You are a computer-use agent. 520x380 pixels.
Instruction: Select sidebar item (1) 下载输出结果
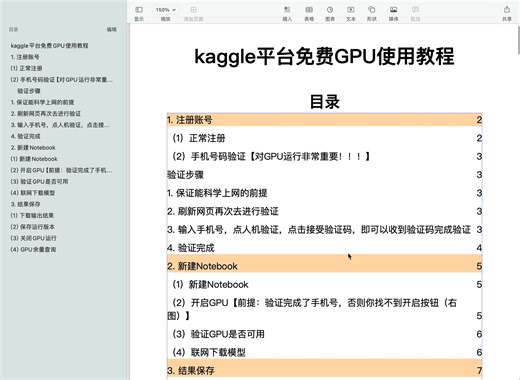[x=32, y=216]
